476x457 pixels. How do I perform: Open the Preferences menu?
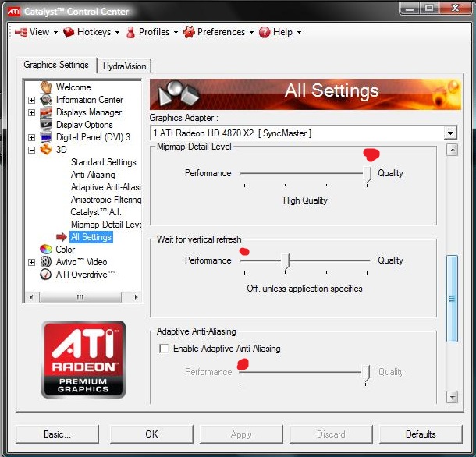(221, 32)
